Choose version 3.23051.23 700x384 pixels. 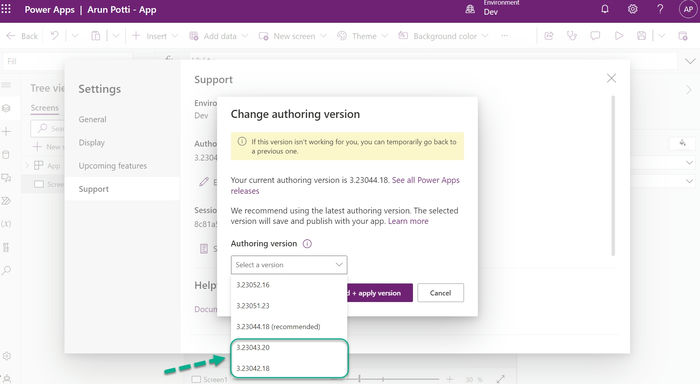tap(289, 306)
